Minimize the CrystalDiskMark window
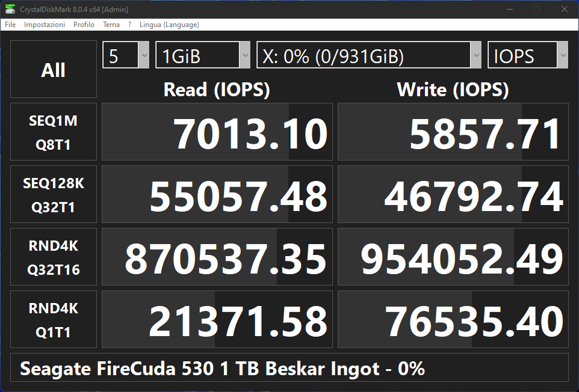 [510, 9]
